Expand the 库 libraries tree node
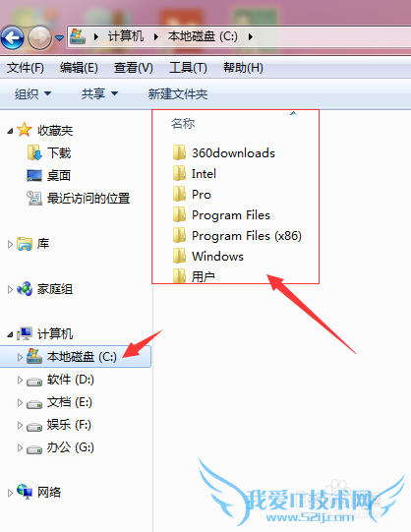411x532 pixels. (10, 244)
